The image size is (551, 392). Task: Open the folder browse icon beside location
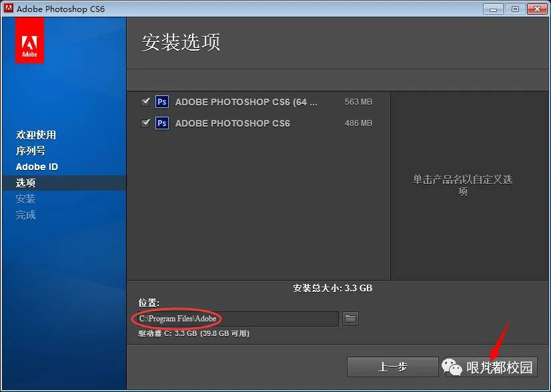tap(350, 319)
